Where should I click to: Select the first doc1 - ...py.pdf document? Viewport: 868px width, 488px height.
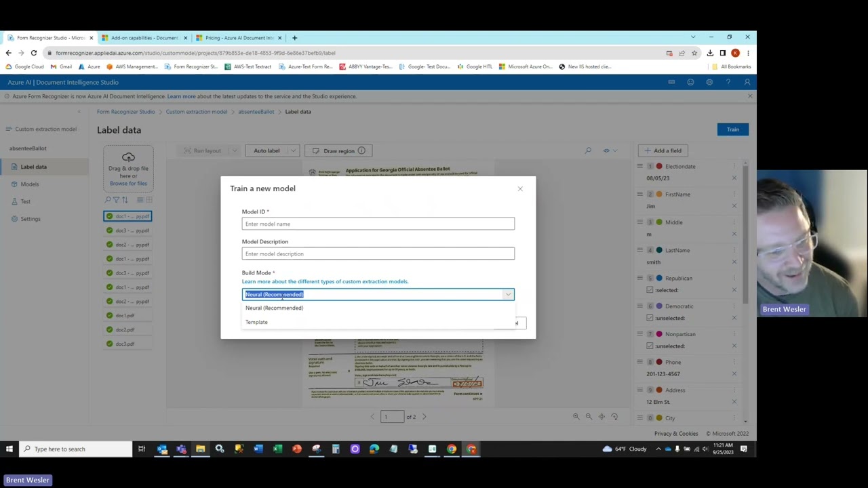127,216
